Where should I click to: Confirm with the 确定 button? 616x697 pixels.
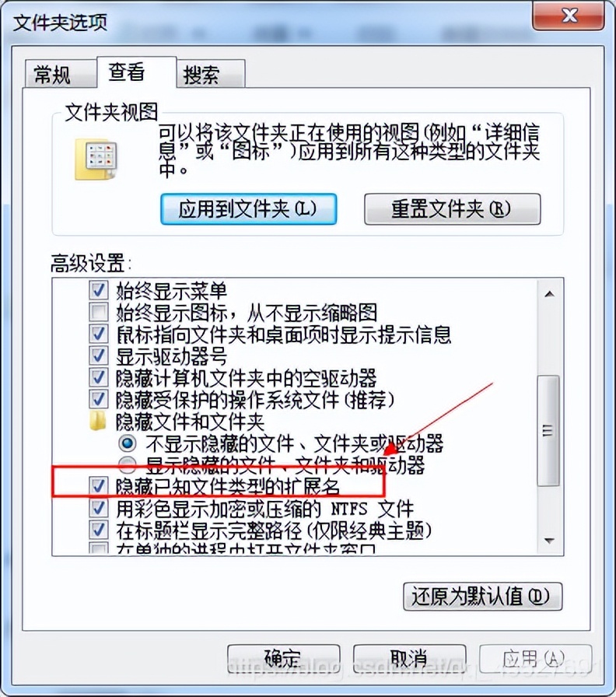point(284,659)
